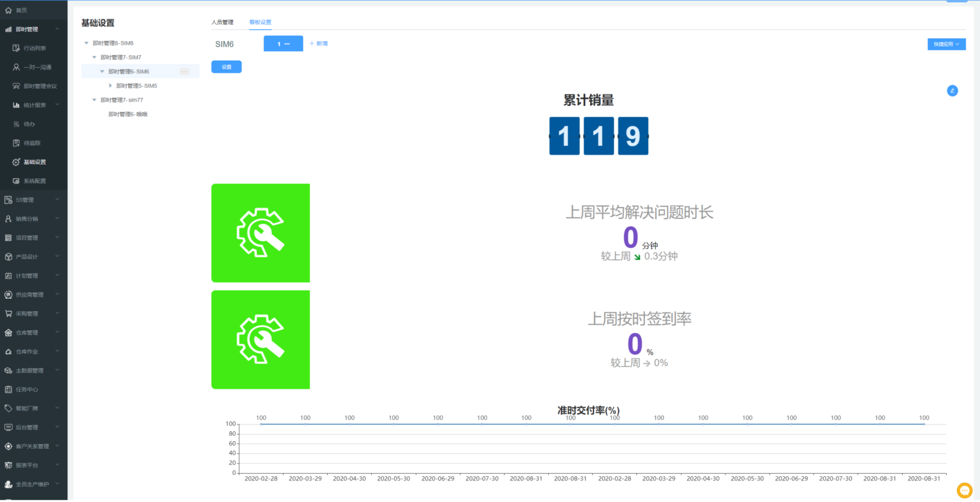Viewport: 980px width, 502px height.
Task: Collapse the 即时管理8-SIM8 tree node
Action: [86, 43]
